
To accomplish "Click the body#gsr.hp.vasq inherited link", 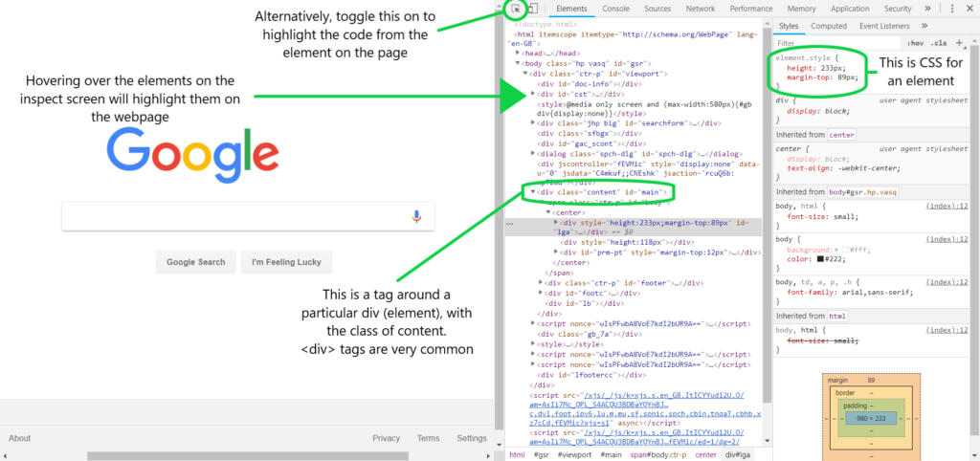I will [x=863, y=192].
